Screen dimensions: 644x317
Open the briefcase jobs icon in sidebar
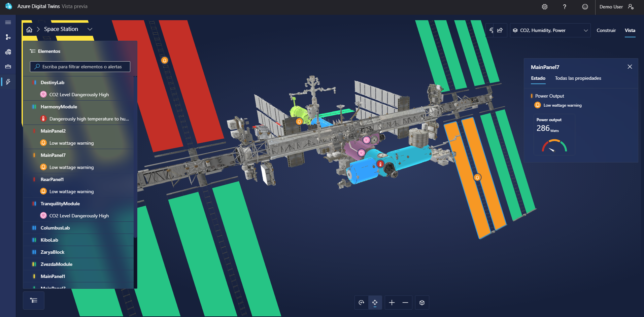coord(8,67)
